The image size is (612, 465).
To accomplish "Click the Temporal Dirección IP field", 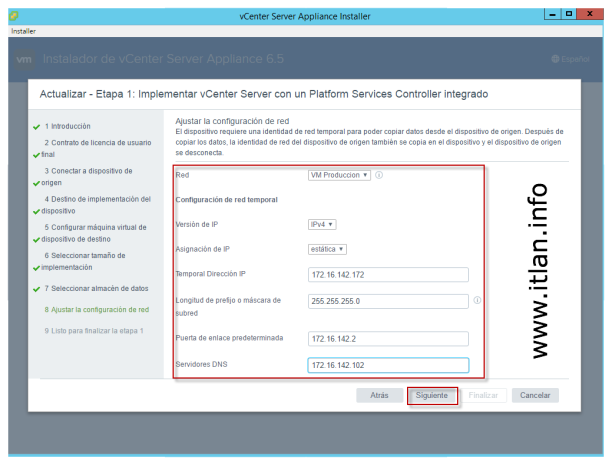I will click(x=388, y=275).
